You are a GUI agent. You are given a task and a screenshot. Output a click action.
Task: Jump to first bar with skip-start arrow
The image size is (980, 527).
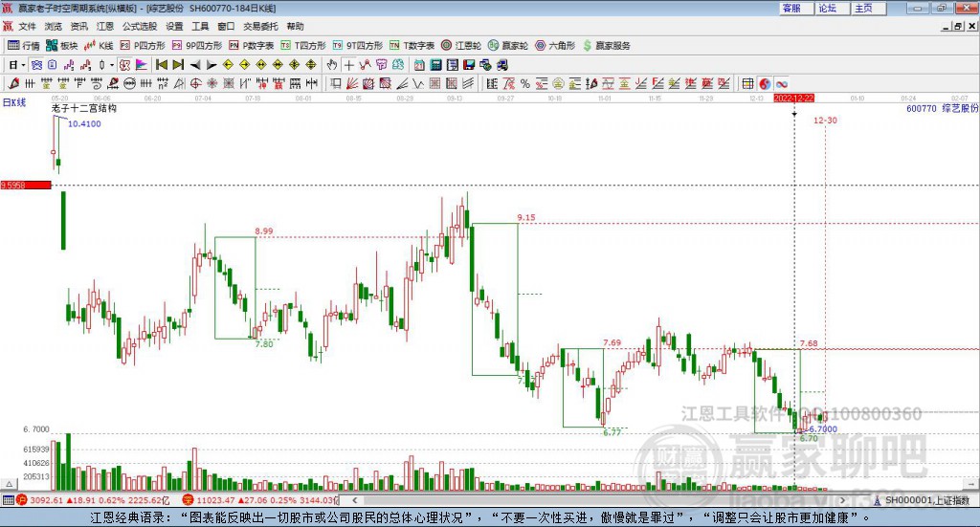pyautogui.click(x=161, y=65)
